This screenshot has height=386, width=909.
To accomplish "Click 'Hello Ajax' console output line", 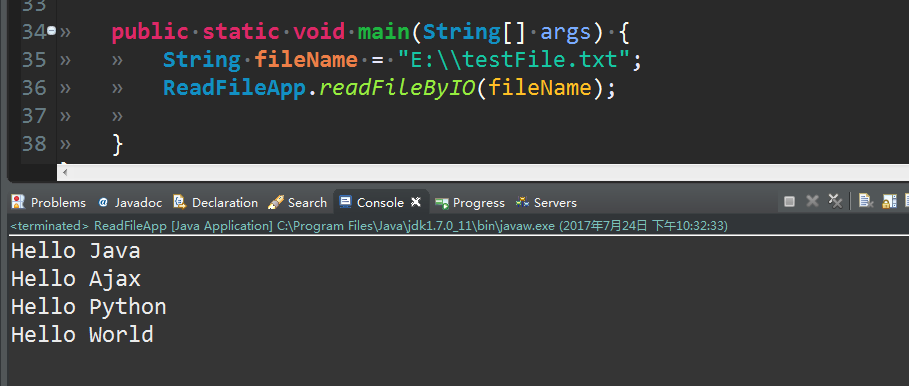I will tap(75, 279).
